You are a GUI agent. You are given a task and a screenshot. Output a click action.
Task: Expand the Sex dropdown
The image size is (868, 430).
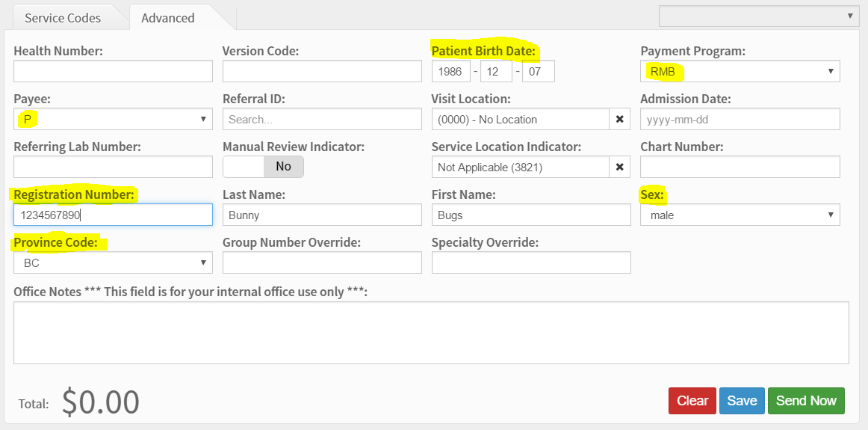(x=740, y=215)
